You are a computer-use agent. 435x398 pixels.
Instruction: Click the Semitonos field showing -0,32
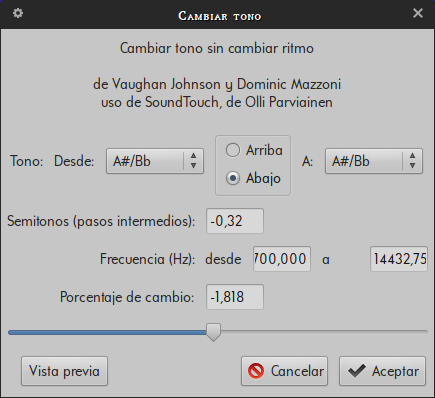click(235, 221)
